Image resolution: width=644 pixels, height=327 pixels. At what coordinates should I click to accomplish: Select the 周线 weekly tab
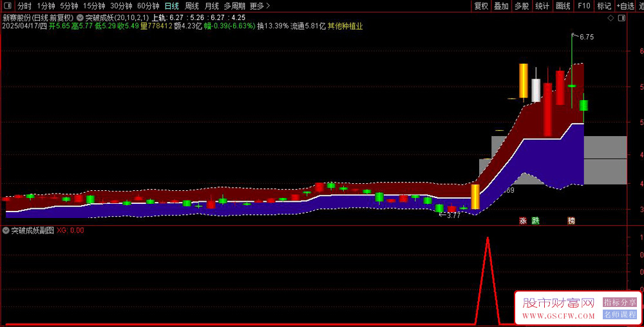(191, 6)
